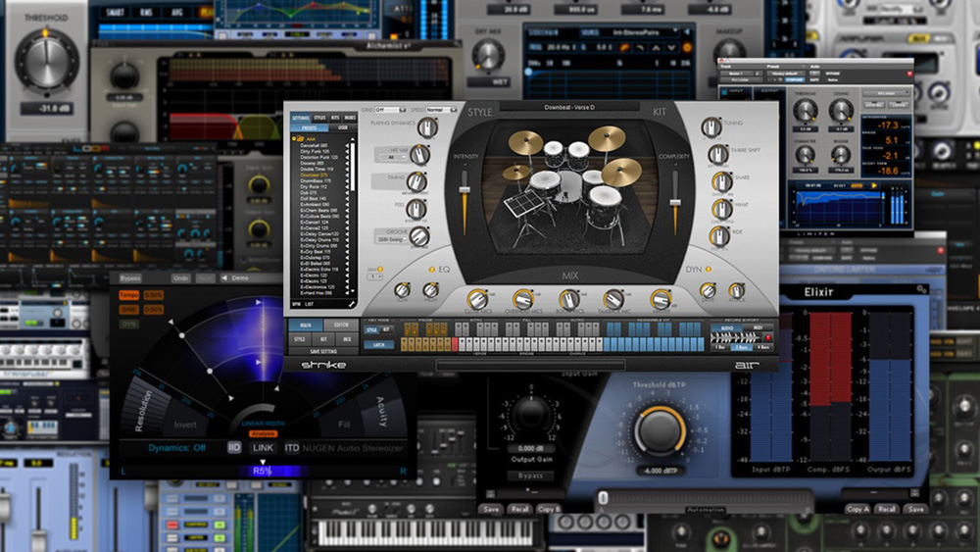Click the Threshold dBTP knob in Elixir plugin
980x552 pixels.
pos(660,430)
